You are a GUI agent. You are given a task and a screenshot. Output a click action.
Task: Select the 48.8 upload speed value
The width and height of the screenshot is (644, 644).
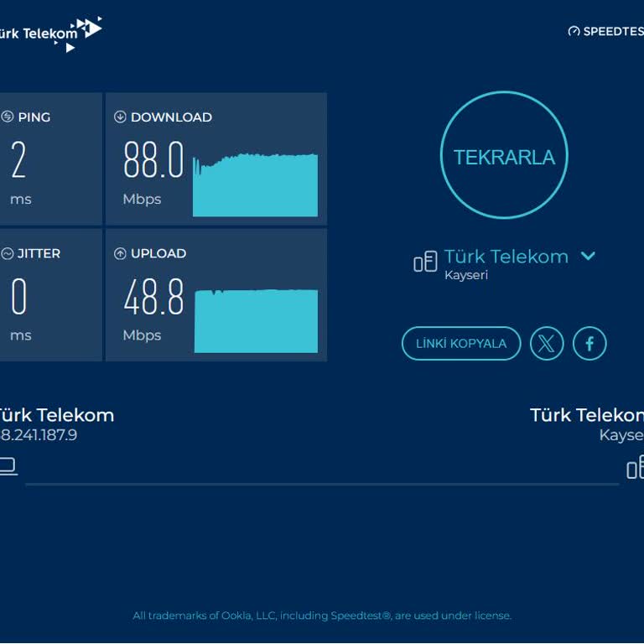point(153,296)
